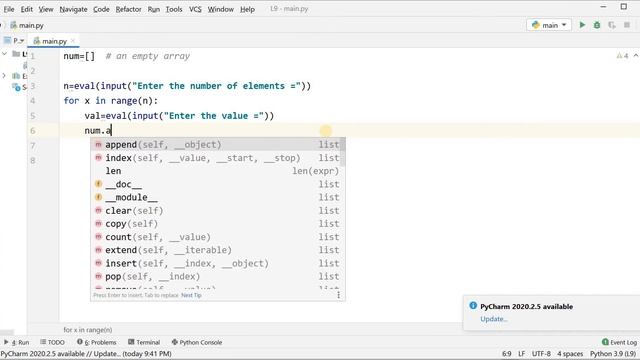The image size is (640, 360).
Task: Open the main run configuration dropdown
Action: [x=549, y=25]
